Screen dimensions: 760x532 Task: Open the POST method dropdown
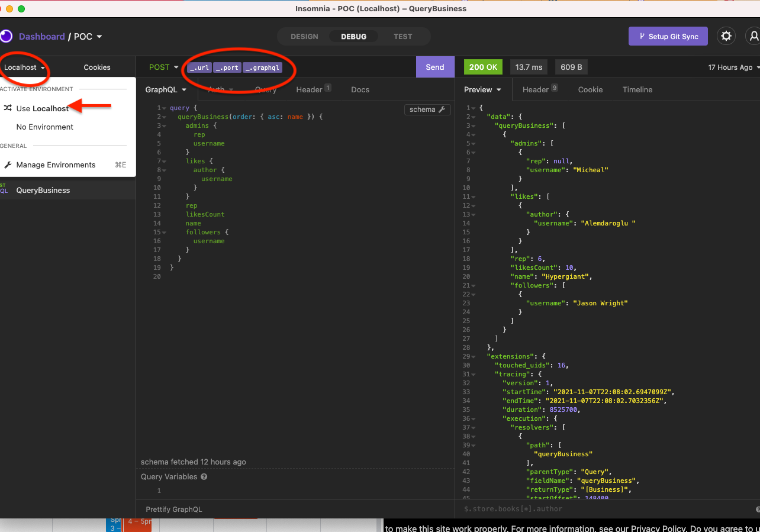pos(163,67)
